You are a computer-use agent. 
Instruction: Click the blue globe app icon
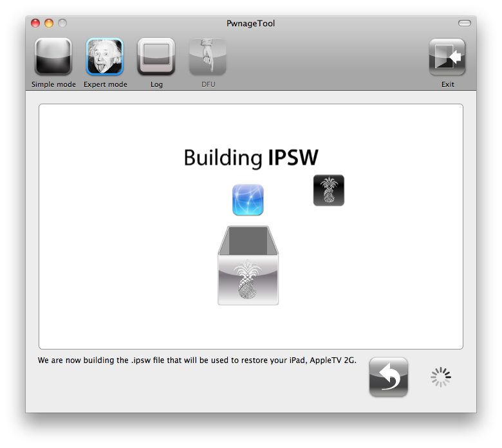(x=248, y=200)
